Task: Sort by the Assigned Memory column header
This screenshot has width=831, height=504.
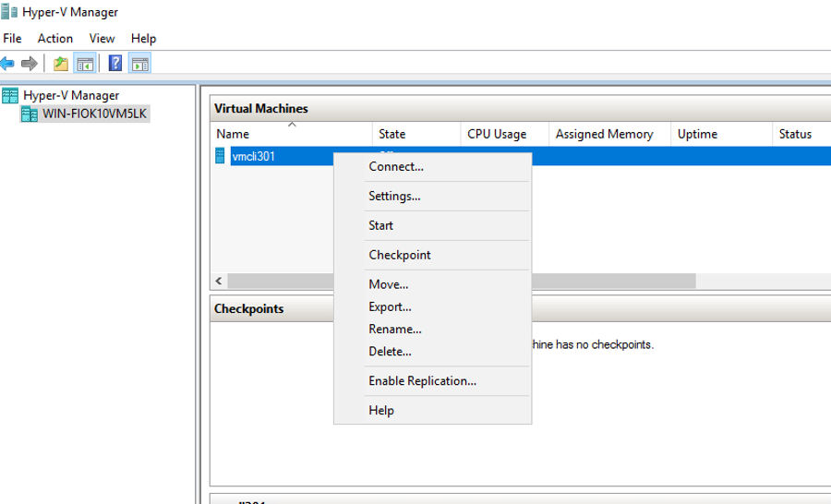Action: [610, 134]
